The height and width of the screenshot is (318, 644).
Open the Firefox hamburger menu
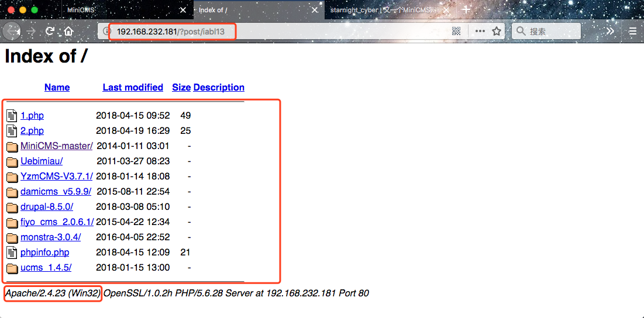[633, 31]
